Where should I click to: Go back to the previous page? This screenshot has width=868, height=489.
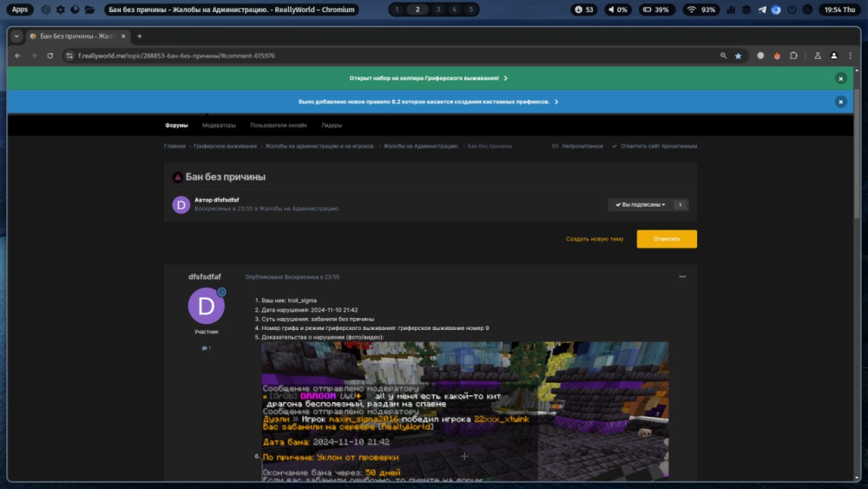coord(17,56)
